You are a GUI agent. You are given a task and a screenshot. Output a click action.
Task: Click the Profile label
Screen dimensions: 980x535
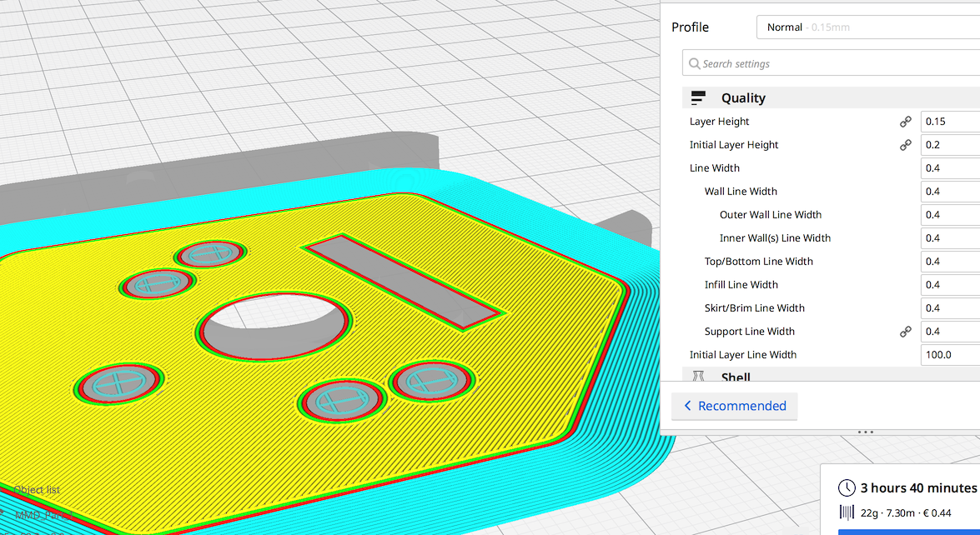pyautogui.click(x=690, y=27)
